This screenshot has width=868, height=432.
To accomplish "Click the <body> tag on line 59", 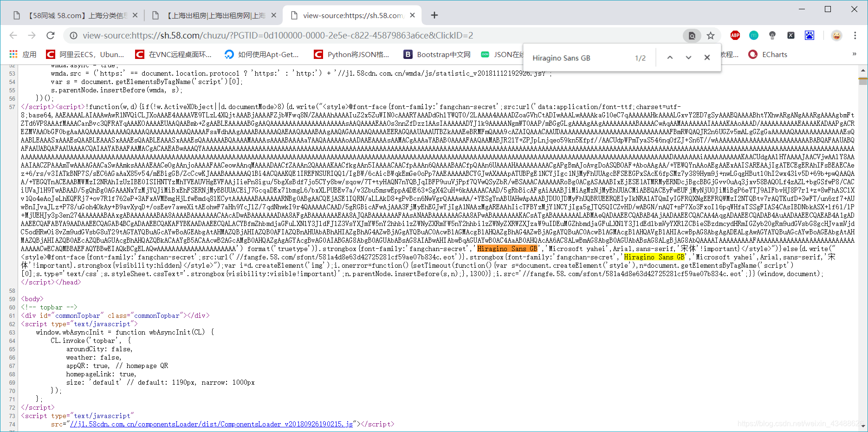I will click(x=32, y=299).
